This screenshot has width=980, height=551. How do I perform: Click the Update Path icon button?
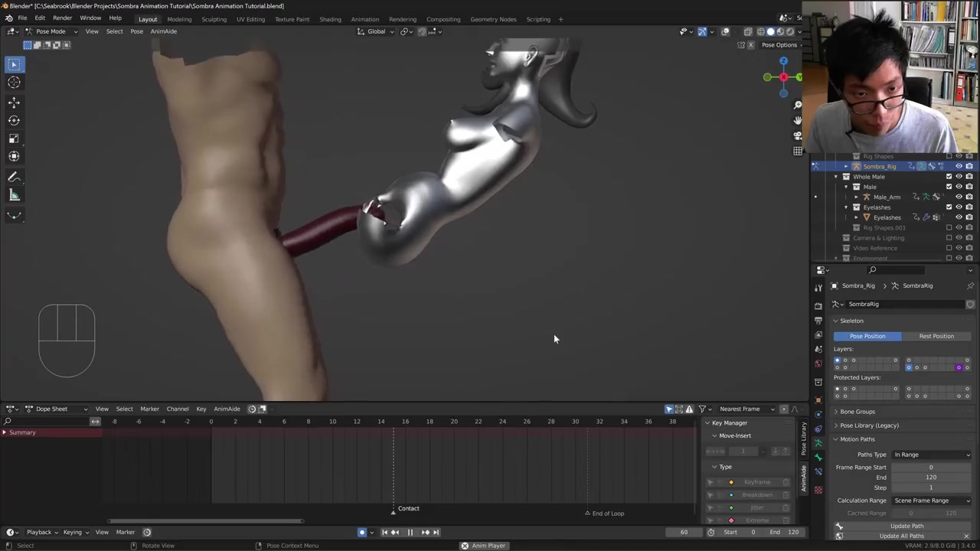click(839, 526)
